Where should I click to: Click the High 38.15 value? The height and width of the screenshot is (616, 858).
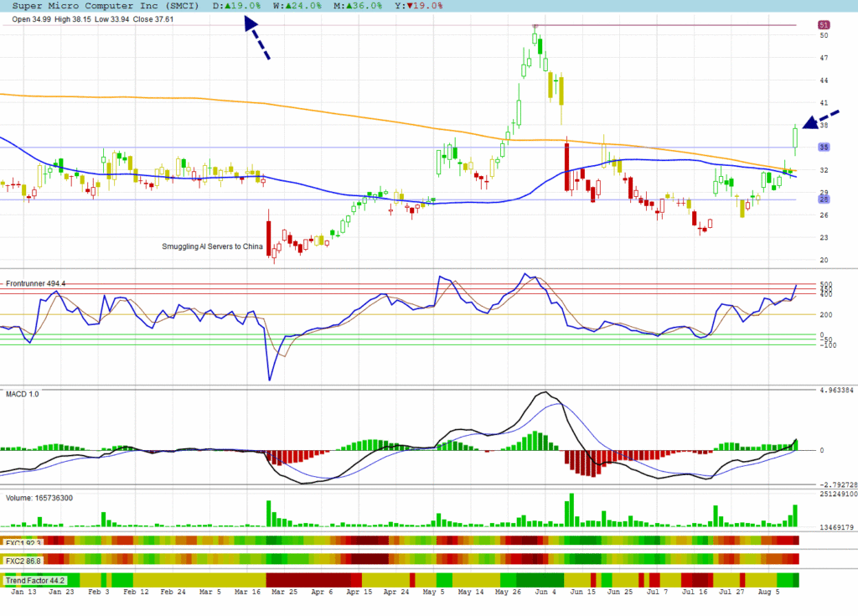pyautogui.click(x=72, y=19)
